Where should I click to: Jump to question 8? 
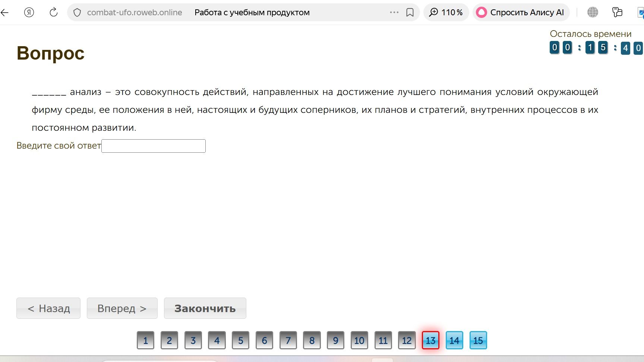[312, 340]
